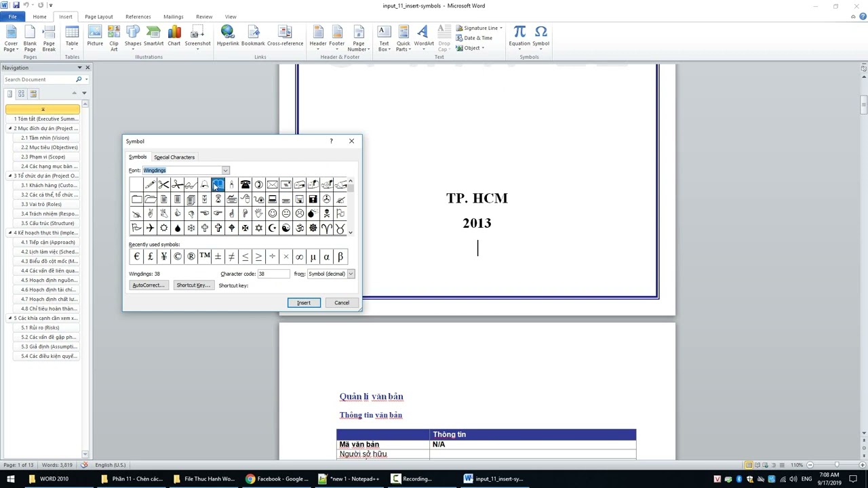Click the Shortcut Key... button
Screen dimensions: 868x488
pyautogui.click(x=193, y=285)
